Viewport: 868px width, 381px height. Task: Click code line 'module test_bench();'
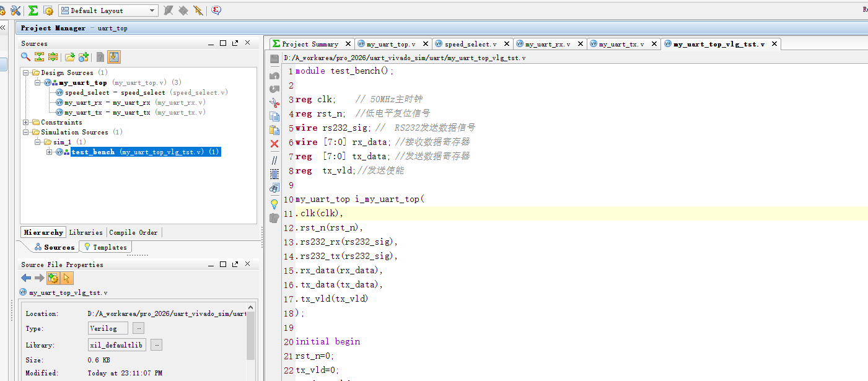[344, 71]
